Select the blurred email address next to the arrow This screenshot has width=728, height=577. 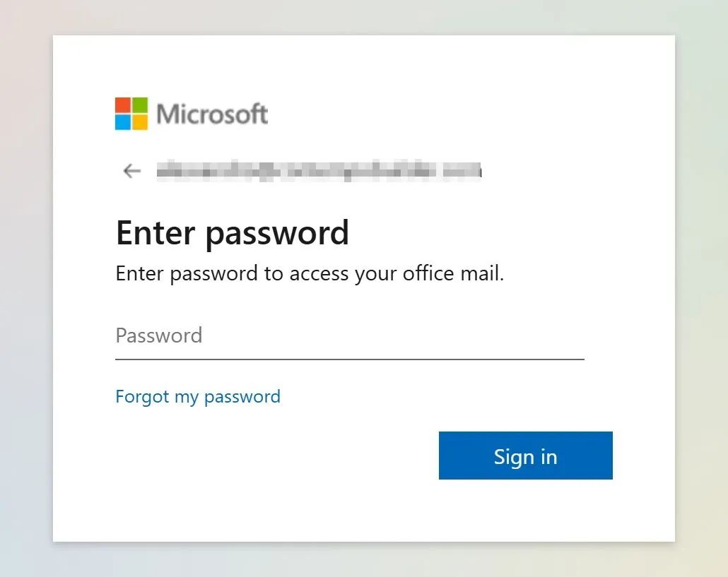(319, 171)
